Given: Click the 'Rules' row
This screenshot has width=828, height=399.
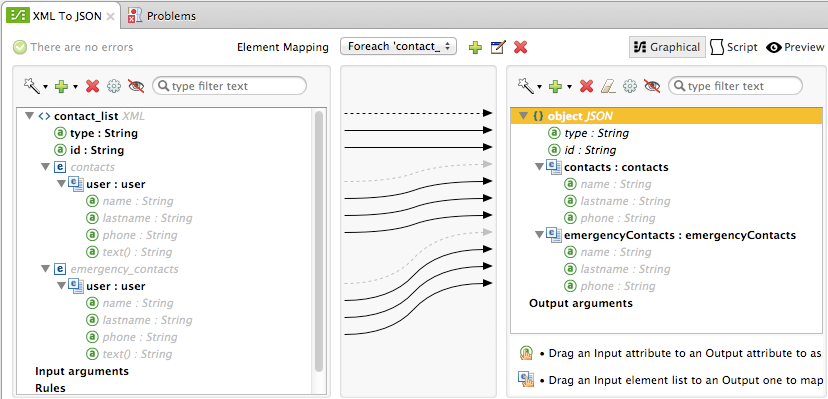Looking at the screenshot, I should coord(51,388).
